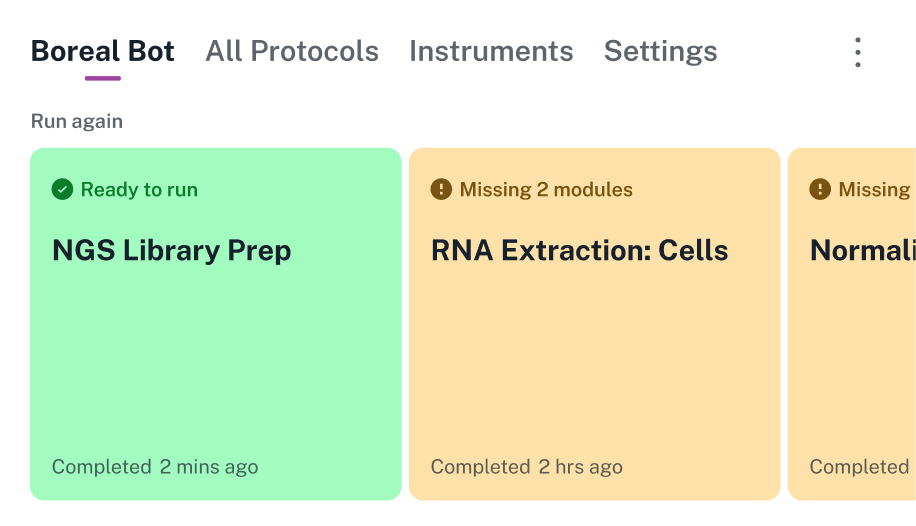Open the three-dot overflow menu
Image resolution: width=916 pixels, height=526 pixels.
pyautogui.click(x=857, y=52)
